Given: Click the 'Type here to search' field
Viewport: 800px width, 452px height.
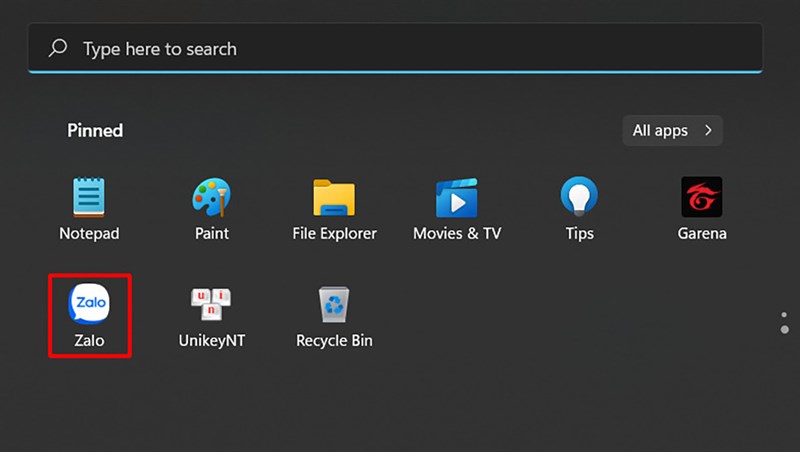Looking at the screenshot, I should pos(400,48).
